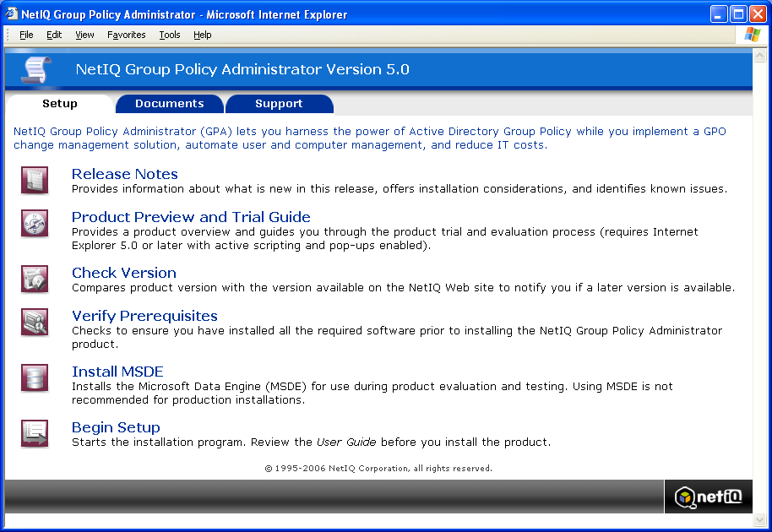Viewport: 772px width, 532px height.
Task: Open Product Preview and Trial Guide link
Action: point(191,217)
